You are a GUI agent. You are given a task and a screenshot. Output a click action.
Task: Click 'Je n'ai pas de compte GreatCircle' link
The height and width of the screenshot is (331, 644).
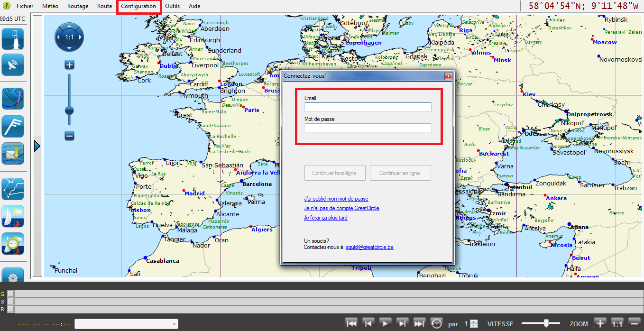tap(341, 208)
